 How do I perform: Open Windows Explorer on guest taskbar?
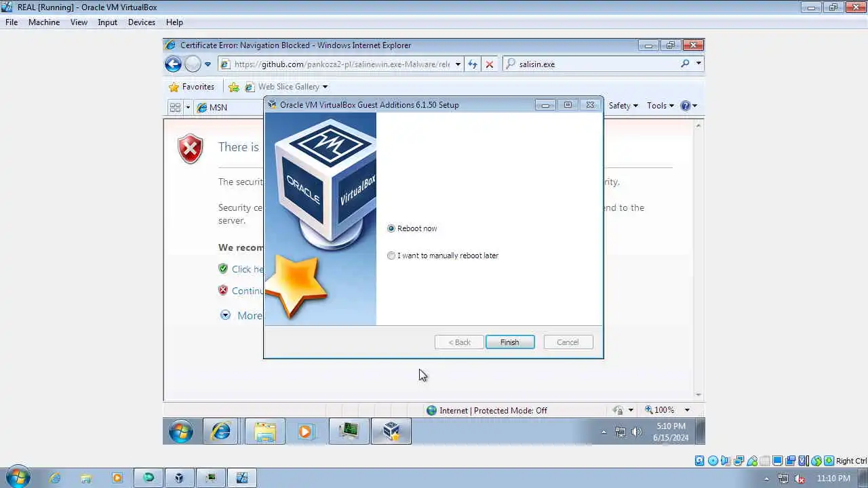265,431
